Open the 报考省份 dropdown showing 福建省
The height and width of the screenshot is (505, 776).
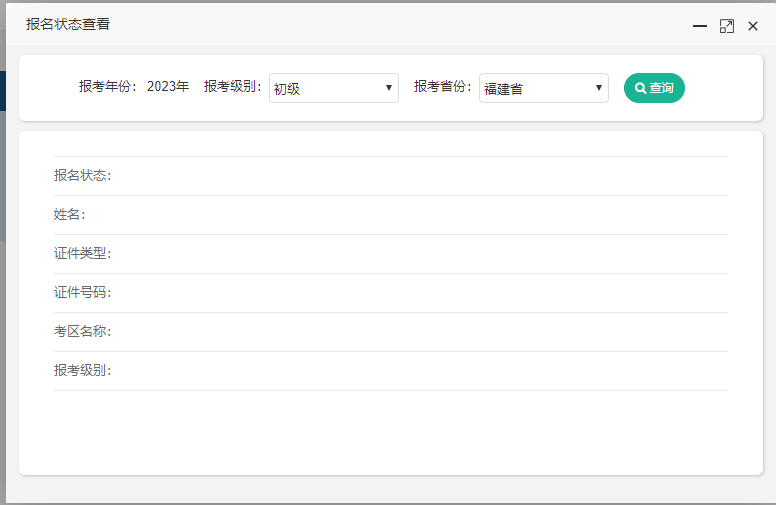tap(543, 88)
